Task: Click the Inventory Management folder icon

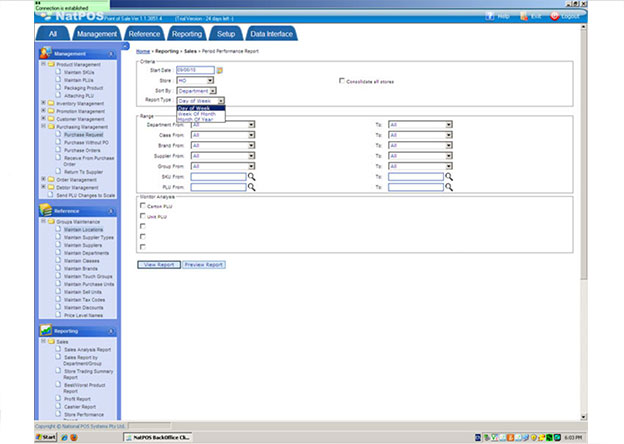Action: coord(51,103)
